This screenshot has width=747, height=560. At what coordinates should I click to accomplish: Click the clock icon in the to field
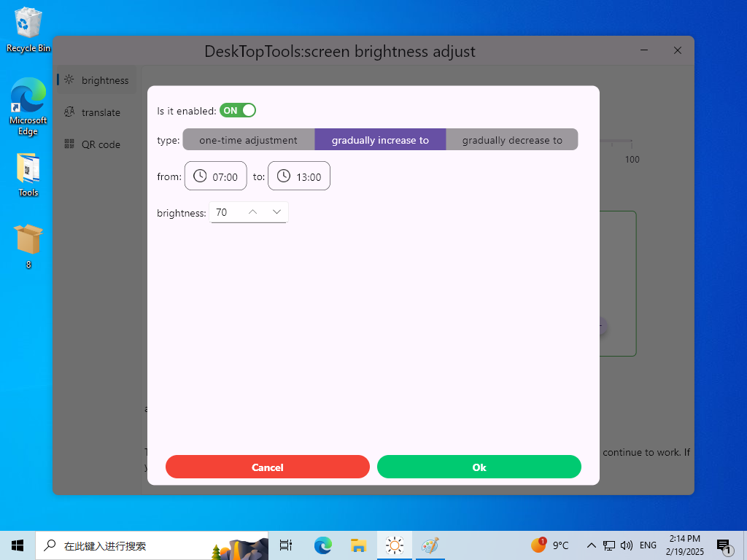(x=283, y=176)
